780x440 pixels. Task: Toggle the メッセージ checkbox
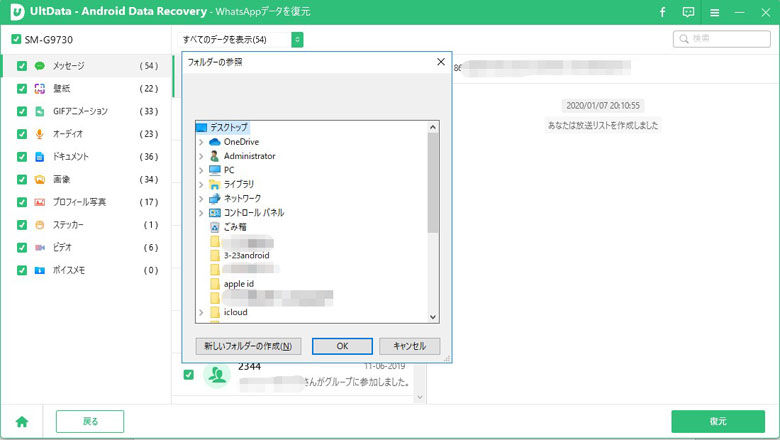click(x=22, y=66)
